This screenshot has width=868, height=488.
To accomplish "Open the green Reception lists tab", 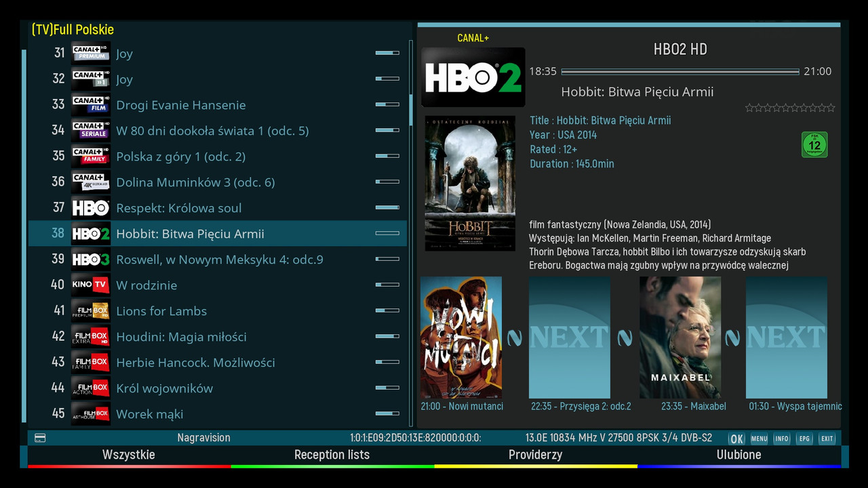I will coord(332,455).
